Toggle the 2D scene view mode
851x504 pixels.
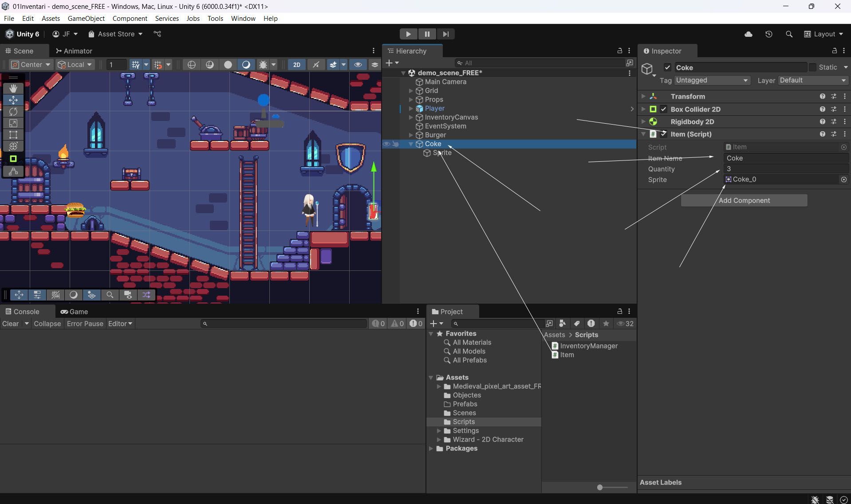point(296,65)
